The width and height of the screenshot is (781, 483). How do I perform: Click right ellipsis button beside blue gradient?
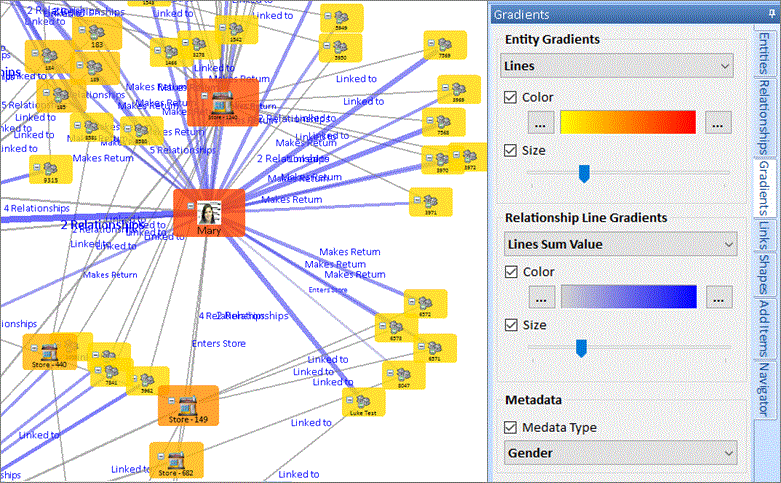pyautogui.click(x=718, y=297)
